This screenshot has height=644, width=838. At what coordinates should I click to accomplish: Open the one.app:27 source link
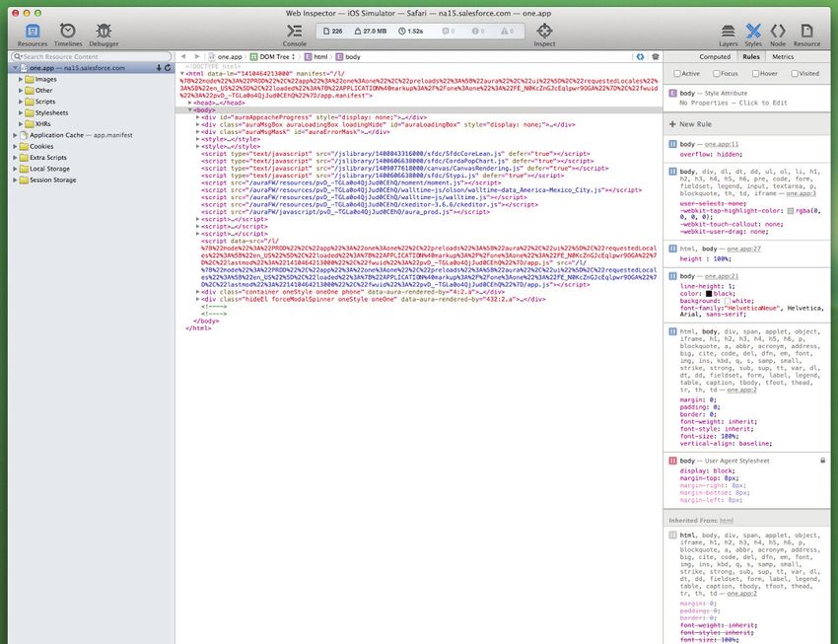pyautogui.click(x=743, y=249)
